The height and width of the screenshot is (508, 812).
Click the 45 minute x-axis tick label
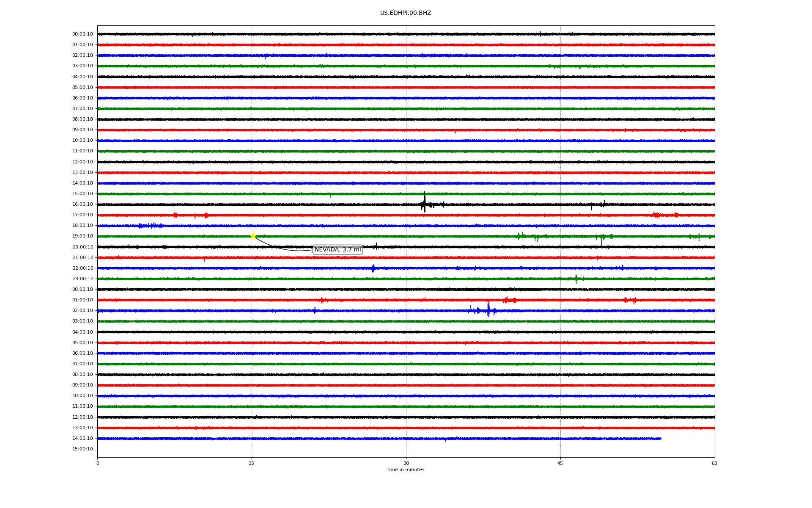pos(560,463)
